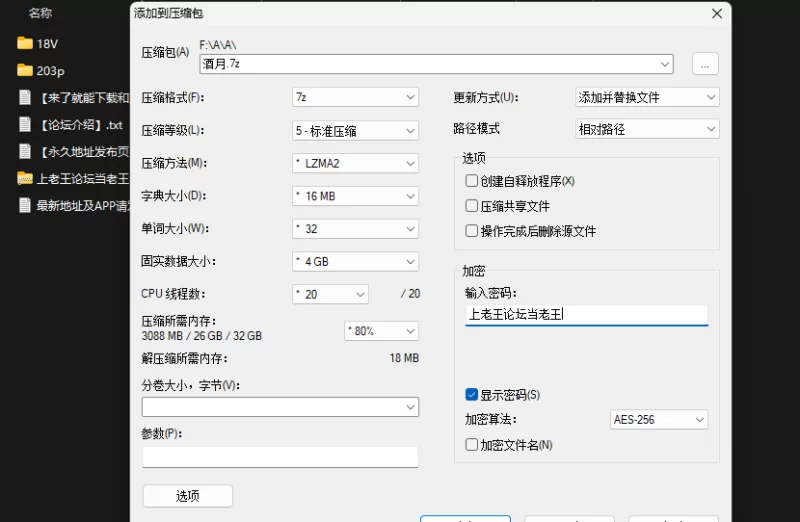Open 分卷大小 combo box
The height and width of the screenshot is (522, 800).
[x=280, y=407]
